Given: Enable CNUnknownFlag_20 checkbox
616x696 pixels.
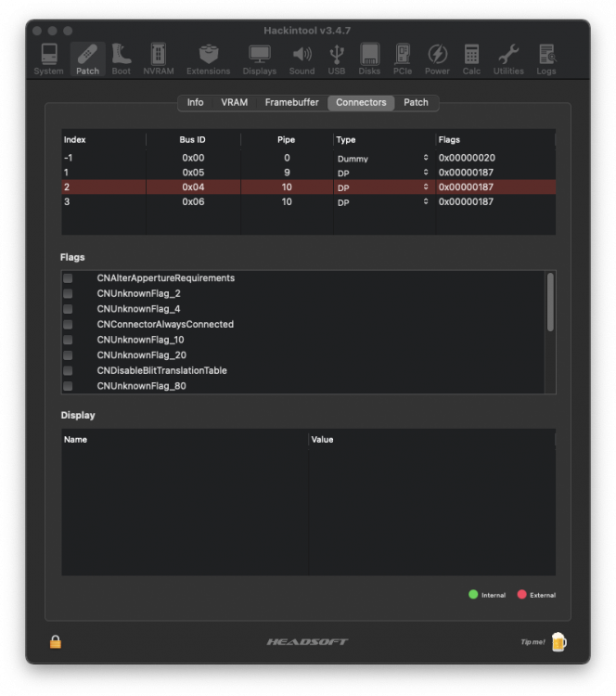Looking at the screenshot, I should 68,355.
